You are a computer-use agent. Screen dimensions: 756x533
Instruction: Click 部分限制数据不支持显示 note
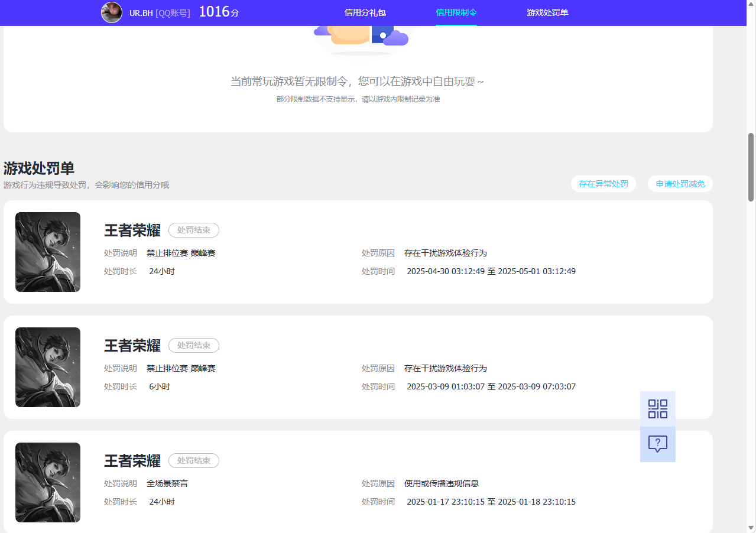click(358, 99)
